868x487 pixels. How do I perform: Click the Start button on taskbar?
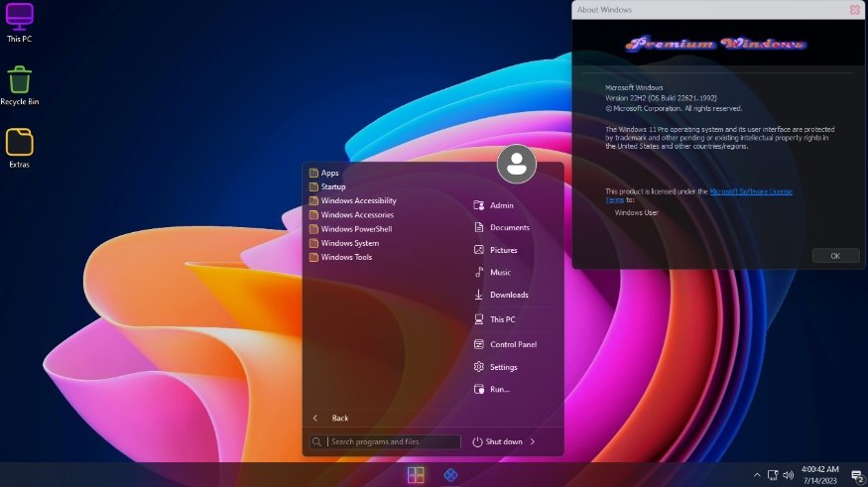tap(416, 475)
